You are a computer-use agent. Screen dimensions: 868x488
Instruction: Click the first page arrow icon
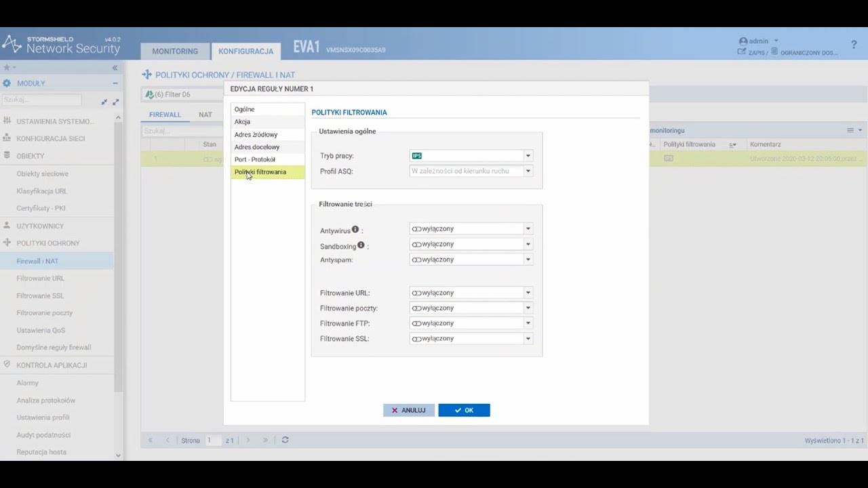151,440
